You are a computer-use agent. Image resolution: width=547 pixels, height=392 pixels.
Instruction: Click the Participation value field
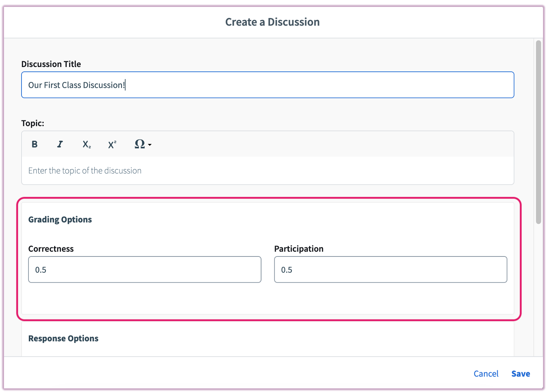point(390,270)
